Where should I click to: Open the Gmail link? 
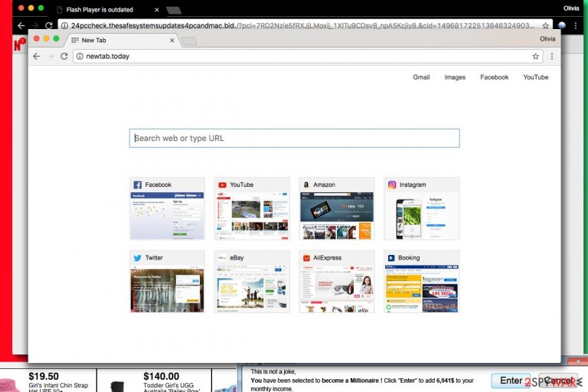coord(421,77)
